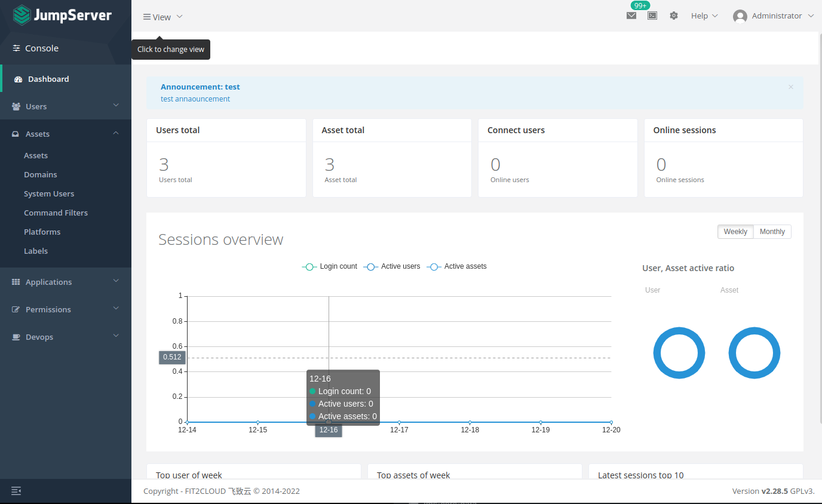Open the Help dropdown
The image size is (822, 504).
point(703,16)
